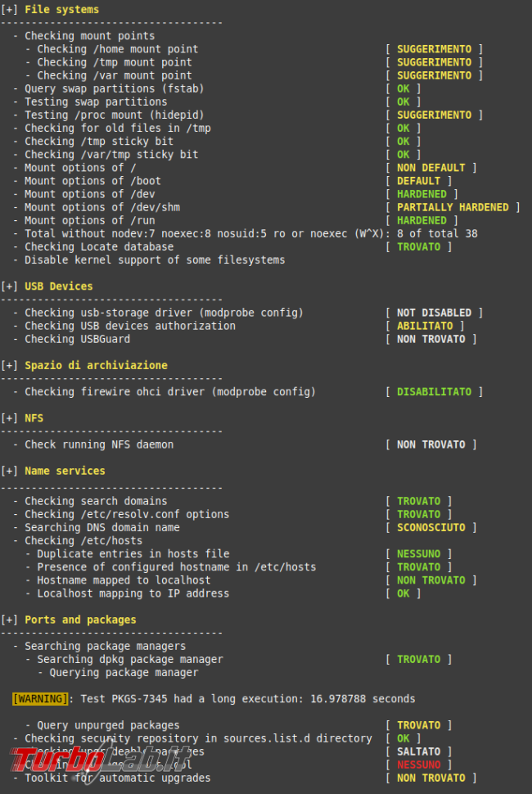Click 'Searching package managers' line

click(x=106, y=646)
